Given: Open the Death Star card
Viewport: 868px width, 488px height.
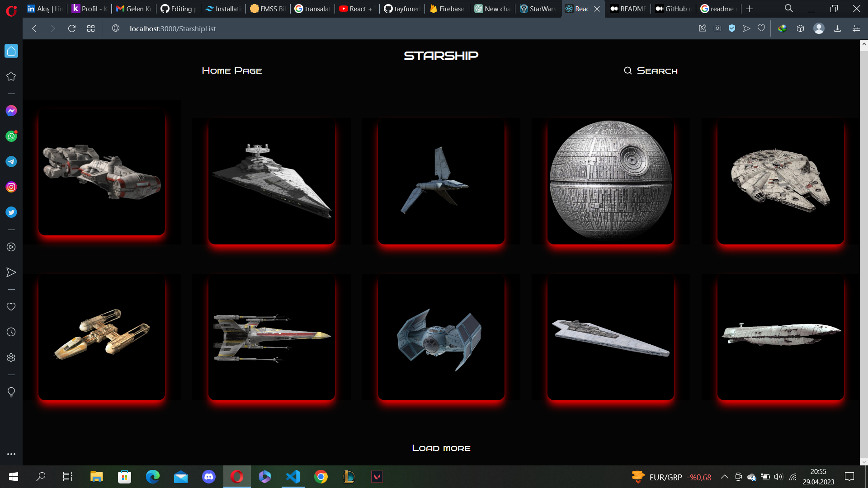Looking at the screenshot, I should (611, 181).
